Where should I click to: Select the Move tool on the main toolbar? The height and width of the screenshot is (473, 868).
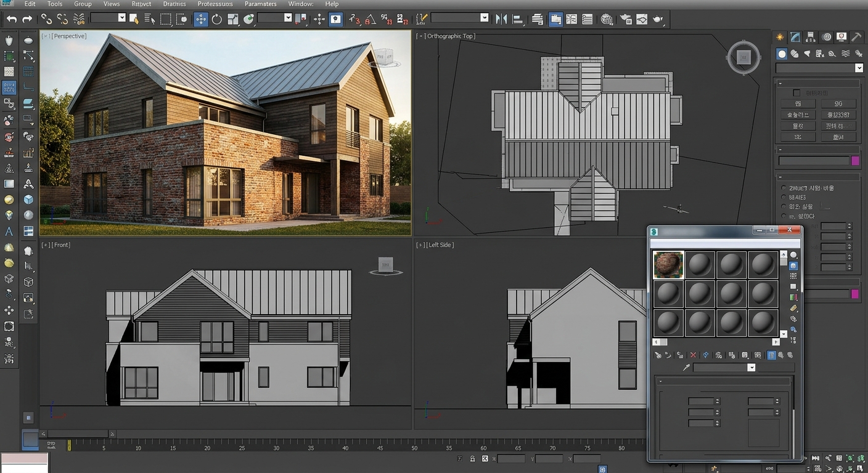click(202, 18)
